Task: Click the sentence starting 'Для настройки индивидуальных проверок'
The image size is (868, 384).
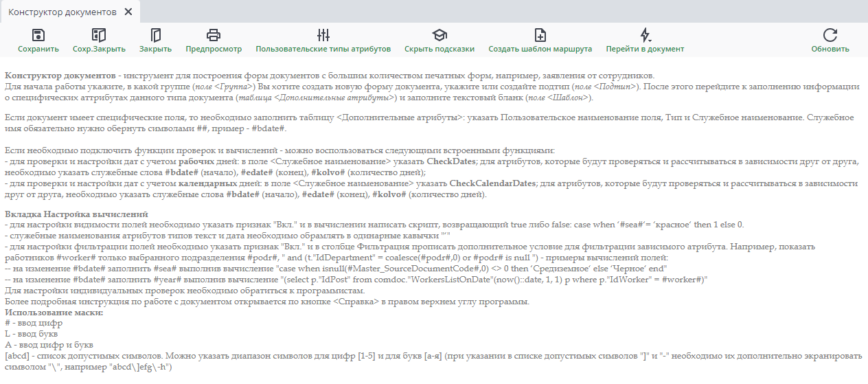Action: (x=185, y=291)
